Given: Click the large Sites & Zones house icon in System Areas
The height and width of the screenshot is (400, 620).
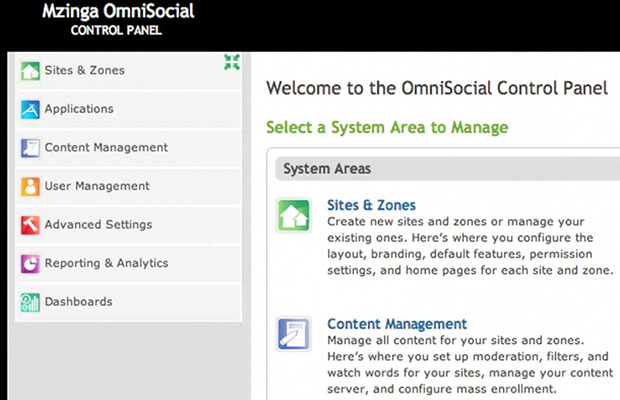Looking at the screenshot, I should click(x=294, y=215).
